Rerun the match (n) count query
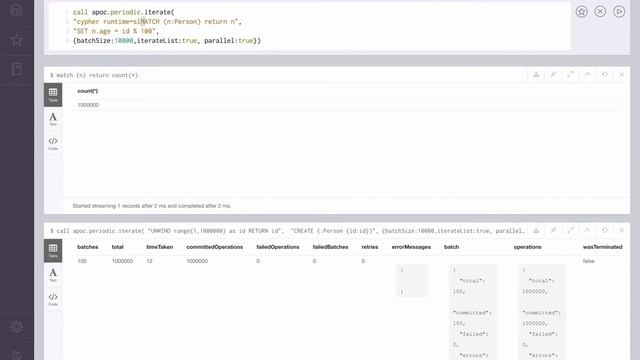 [604, 74]
